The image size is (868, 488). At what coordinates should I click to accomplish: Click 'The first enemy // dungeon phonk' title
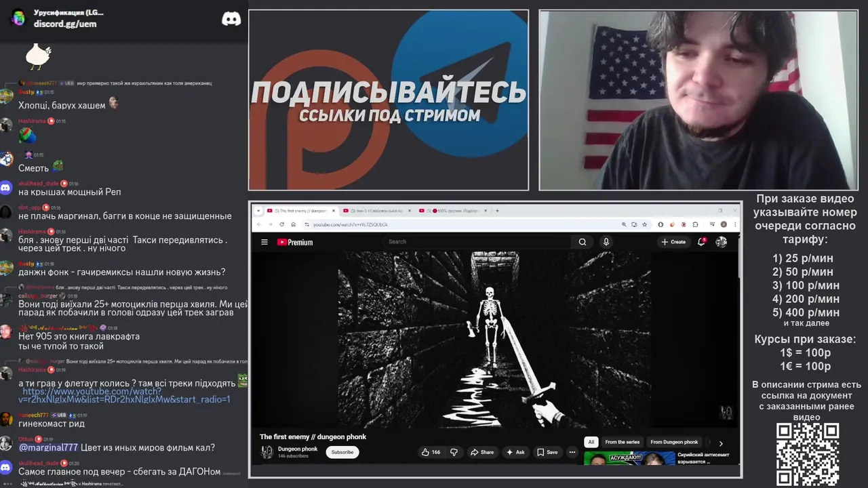tap(313, 436)
